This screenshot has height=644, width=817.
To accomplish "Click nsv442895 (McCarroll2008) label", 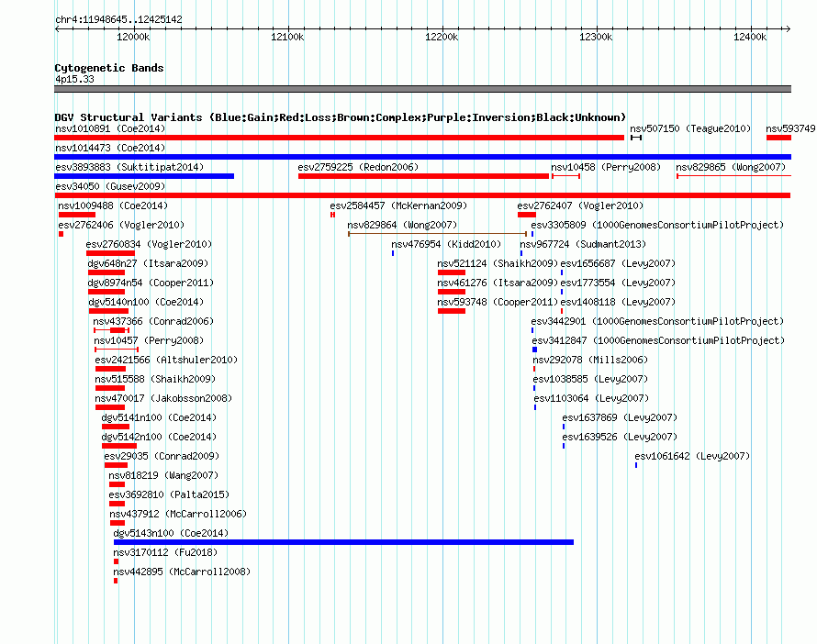I will tap(183, 572).
